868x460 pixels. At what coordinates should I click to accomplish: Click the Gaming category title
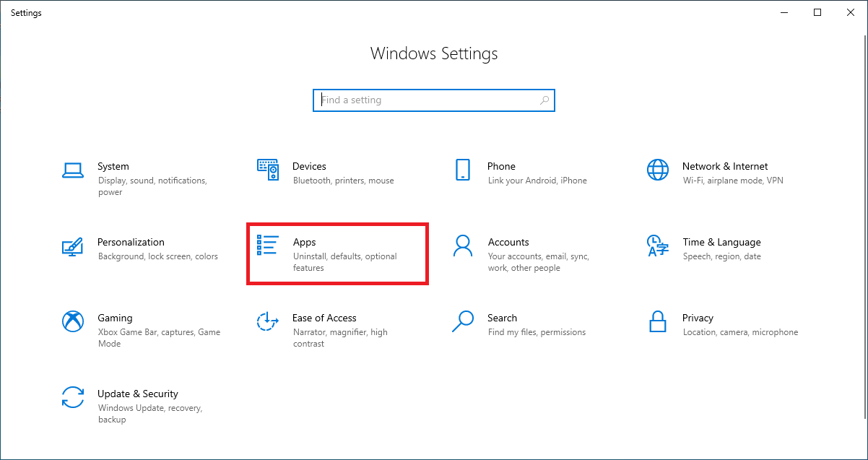(x=115, y=318)
